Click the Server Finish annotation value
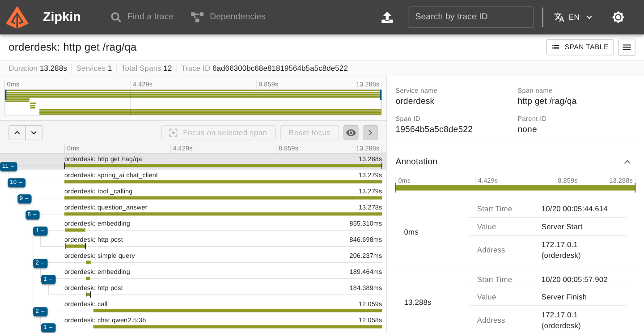The image size is (644, 333). (x=564, y=297)
